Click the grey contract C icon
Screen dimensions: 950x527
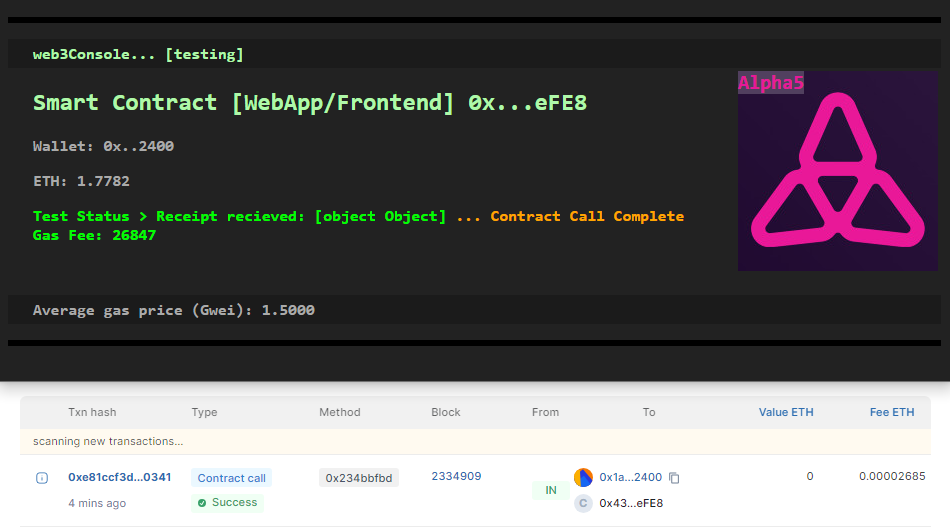pyautogui.click(x=583, y=503)
